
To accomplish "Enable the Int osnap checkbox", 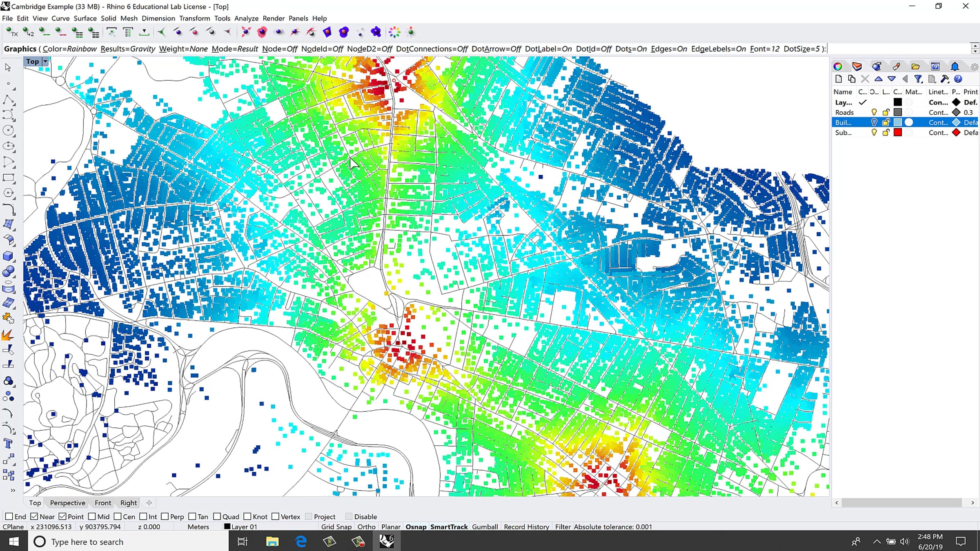I will click(143, 516).
